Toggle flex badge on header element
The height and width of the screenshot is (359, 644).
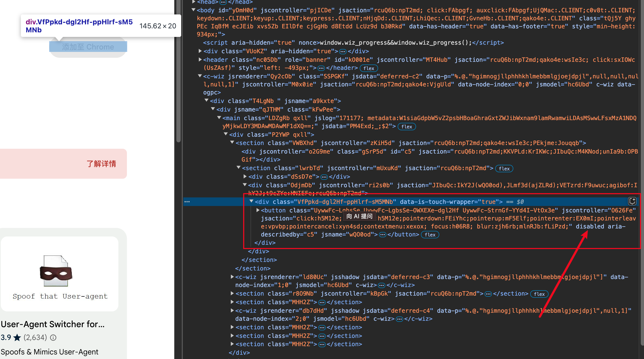pos(368,68)
